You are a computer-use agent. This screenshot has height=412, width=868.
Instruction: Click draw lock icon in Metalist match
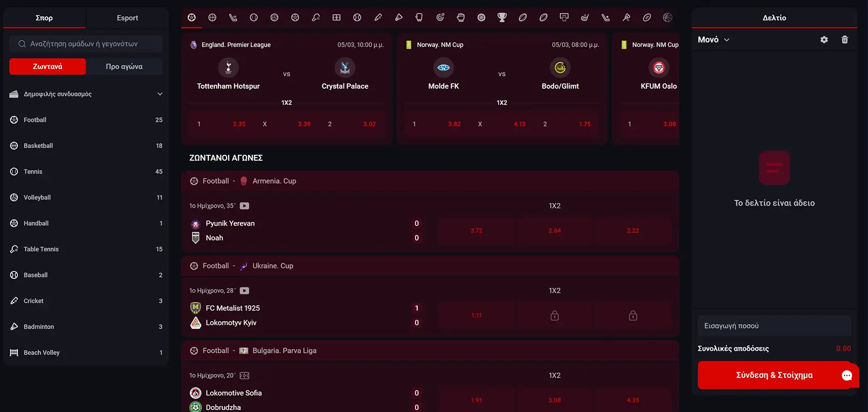coord(554,316)
